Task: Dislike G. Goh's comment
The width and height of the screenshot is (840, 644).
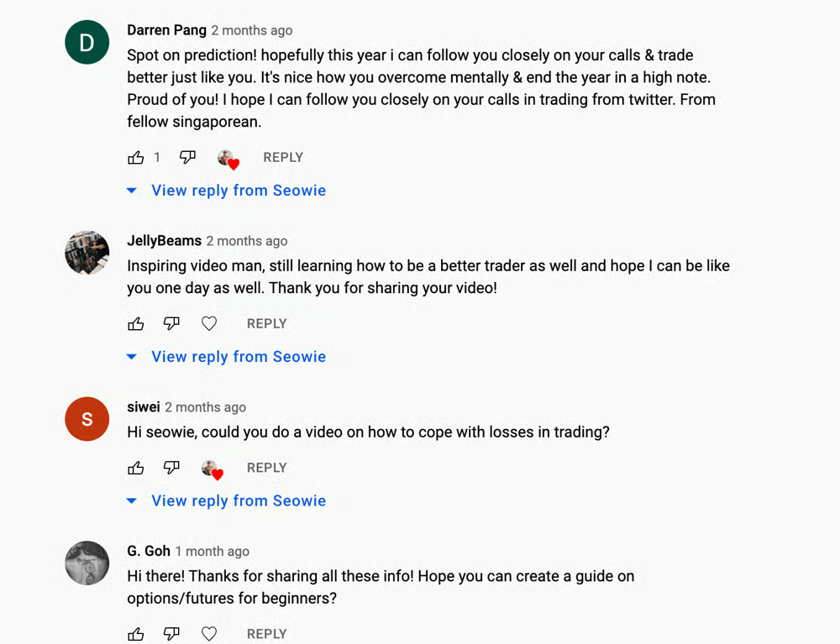Action: [171, 634]
